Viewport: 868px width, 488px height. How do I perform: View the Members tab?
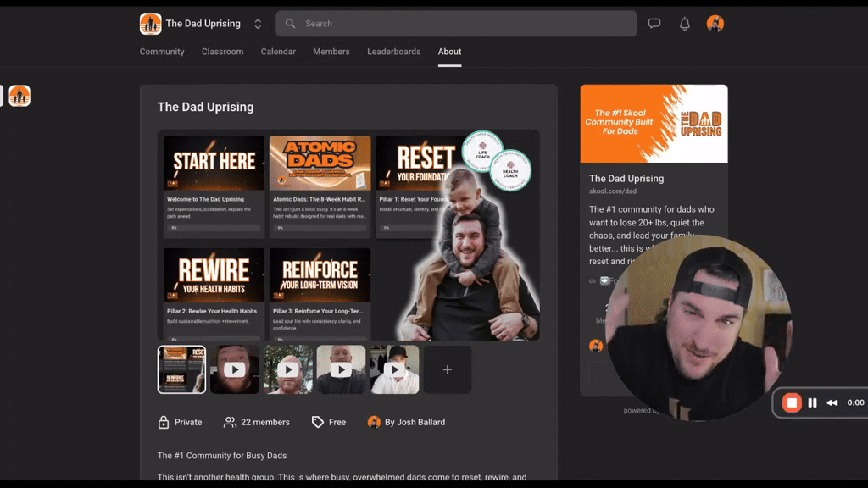[331, 52]
